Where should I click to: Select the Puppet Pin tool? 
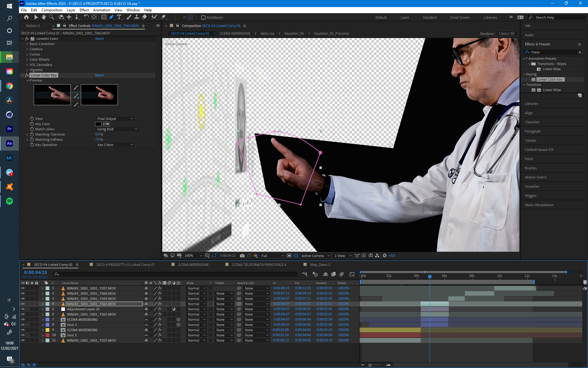tap(163, 17)
